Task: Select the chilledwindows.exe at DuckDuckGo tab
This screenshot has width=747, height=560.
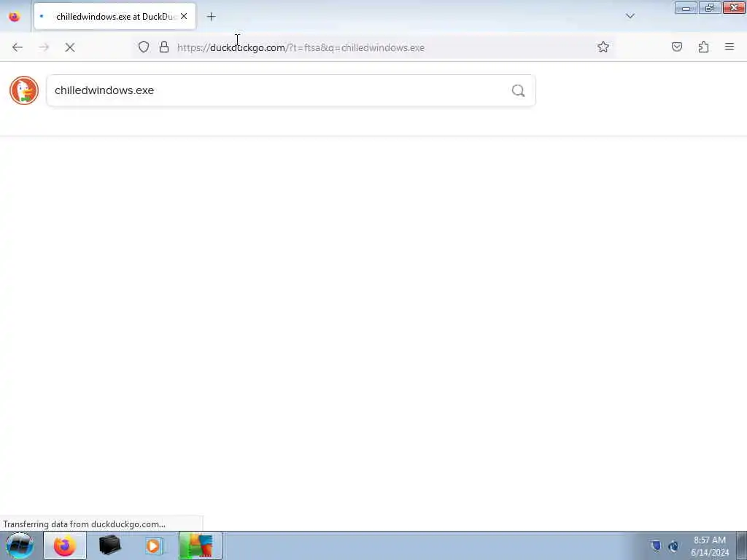Action: (x=115, y=17)
